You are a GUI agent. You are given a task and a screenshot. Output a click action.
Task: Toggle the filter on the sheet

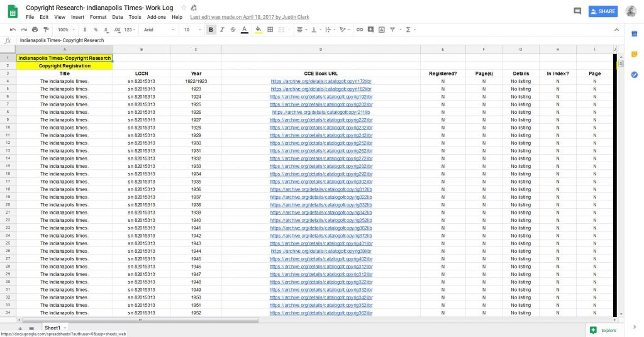click(392, 30)
